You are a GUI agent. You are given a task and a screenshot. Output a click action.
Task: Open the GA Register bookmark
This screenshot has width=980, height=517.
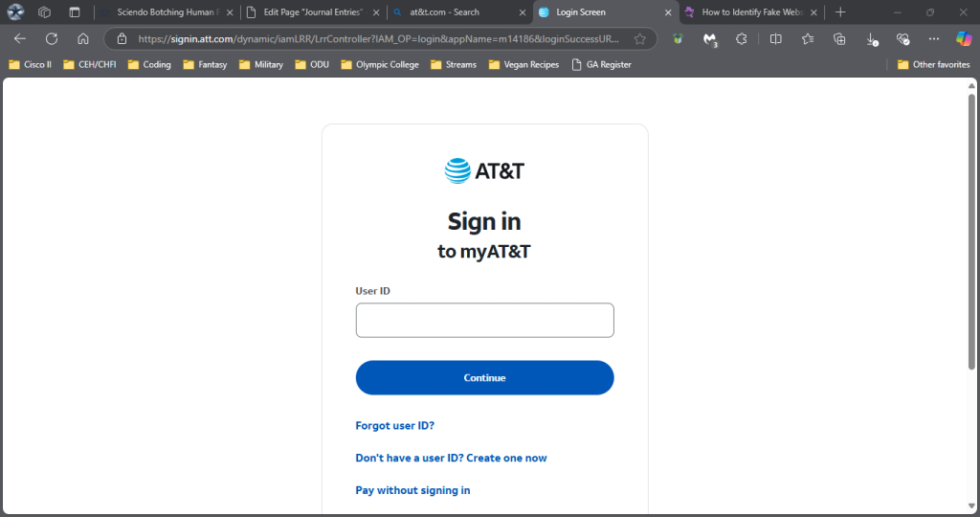point(601,64)
